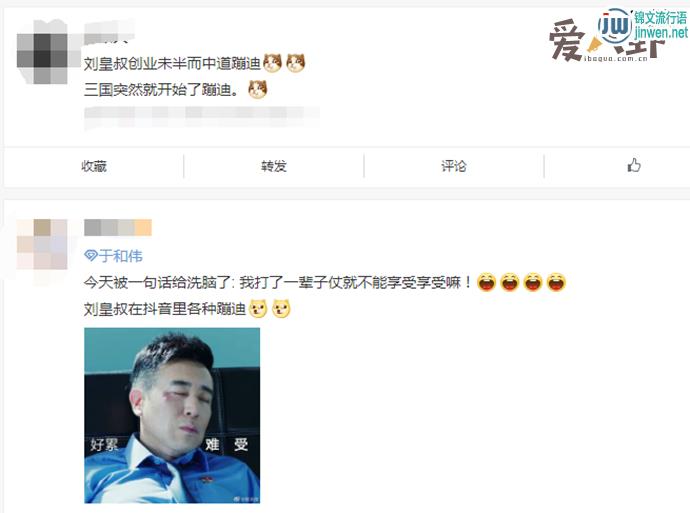Click the second poster's blurred username
Viewport: 690px width, 513px height.
pos(118,227)
